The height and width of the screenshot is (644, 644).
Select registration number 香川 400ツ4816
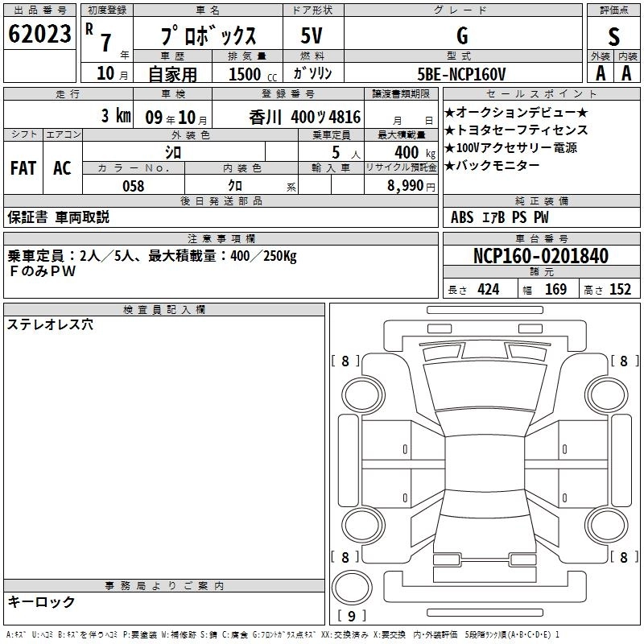(305, 118)
